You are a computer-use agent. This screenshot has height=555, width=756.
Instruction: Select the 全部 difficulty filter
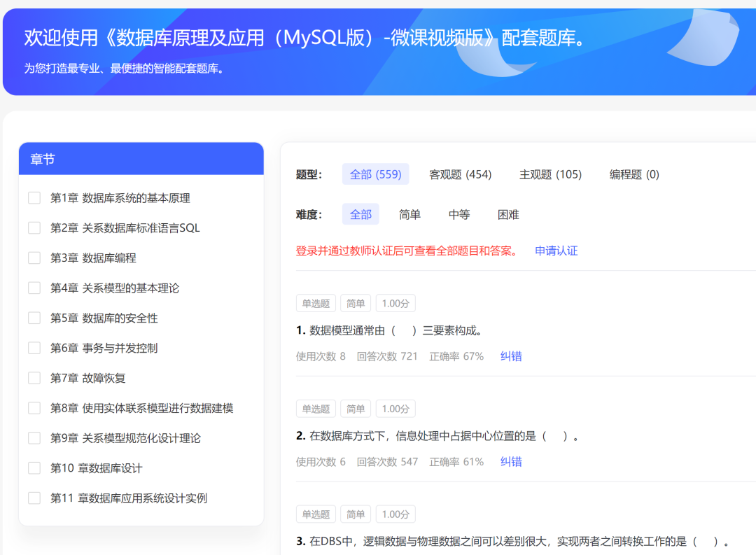(x=360, y=214)
